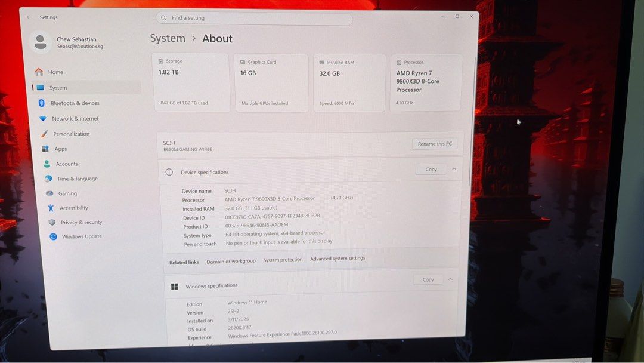Select the Product ID value 00325-96646-90815-AAOEM

point(256,225)
